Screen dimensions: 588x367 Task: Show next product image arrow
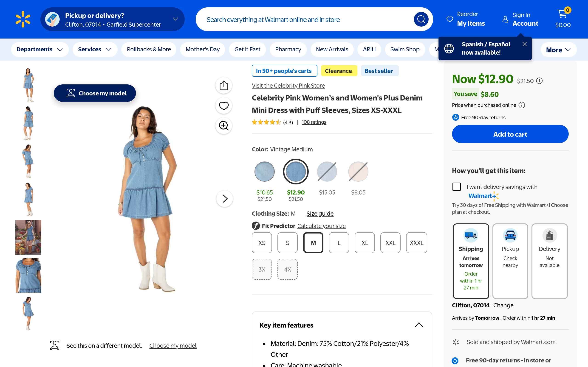(x=224, y=199)
